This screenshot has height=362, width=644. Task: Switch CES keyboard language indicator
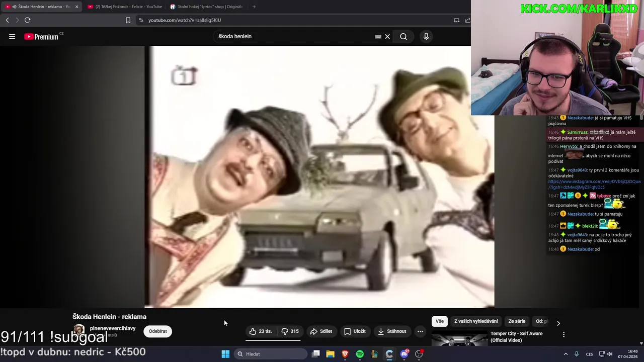point(589,354)
